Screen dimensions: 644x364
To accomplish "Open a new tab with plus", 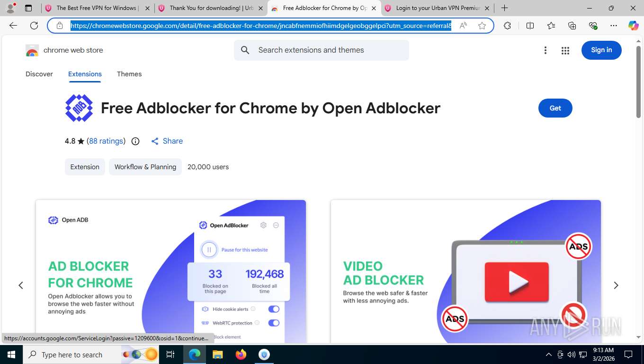I will [x=505, y=8].
